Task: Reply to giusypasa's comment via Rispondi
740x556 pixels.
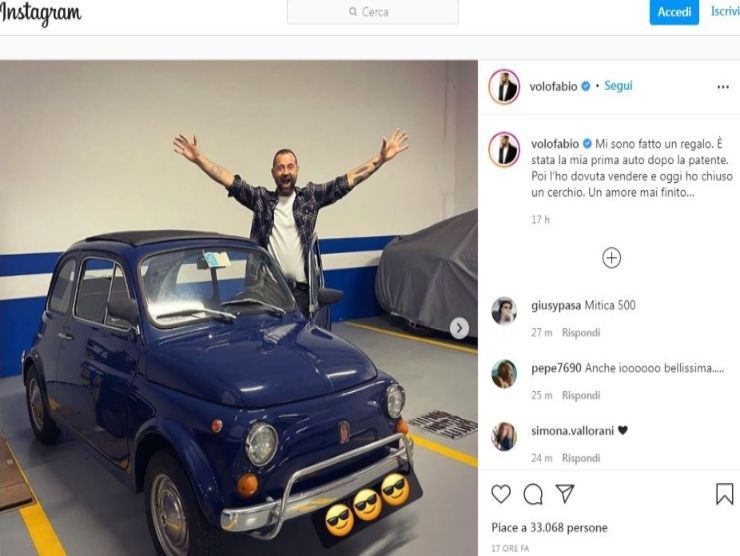Action: (580, 332)
